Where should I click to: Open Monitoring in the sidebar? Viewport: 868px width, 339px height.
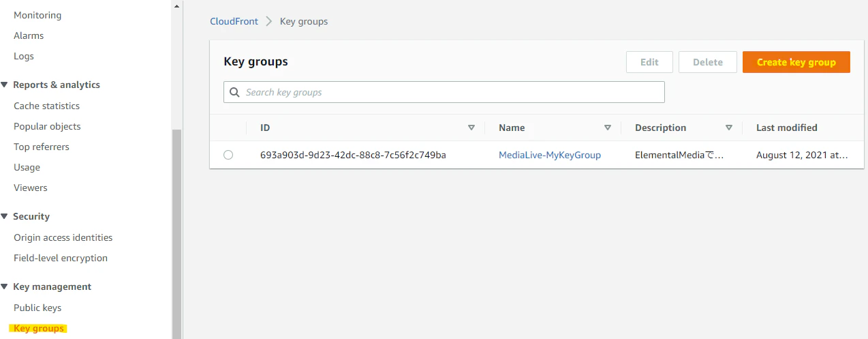coord(37,15)
